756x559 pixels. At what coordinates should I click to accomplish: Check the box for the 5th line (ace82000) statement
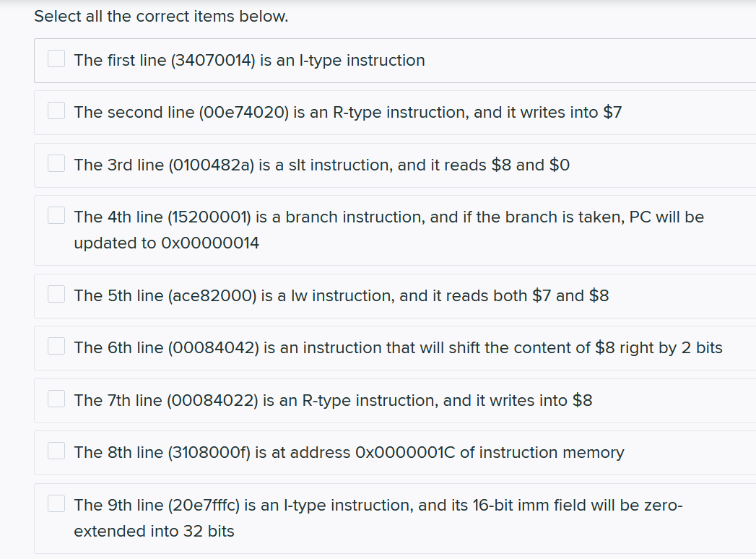pos(56,293)
